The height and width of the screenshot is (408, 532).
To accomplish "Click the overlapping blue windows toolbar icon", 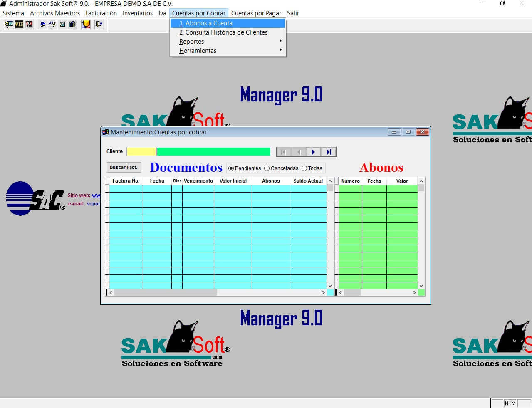I will 42,25.
